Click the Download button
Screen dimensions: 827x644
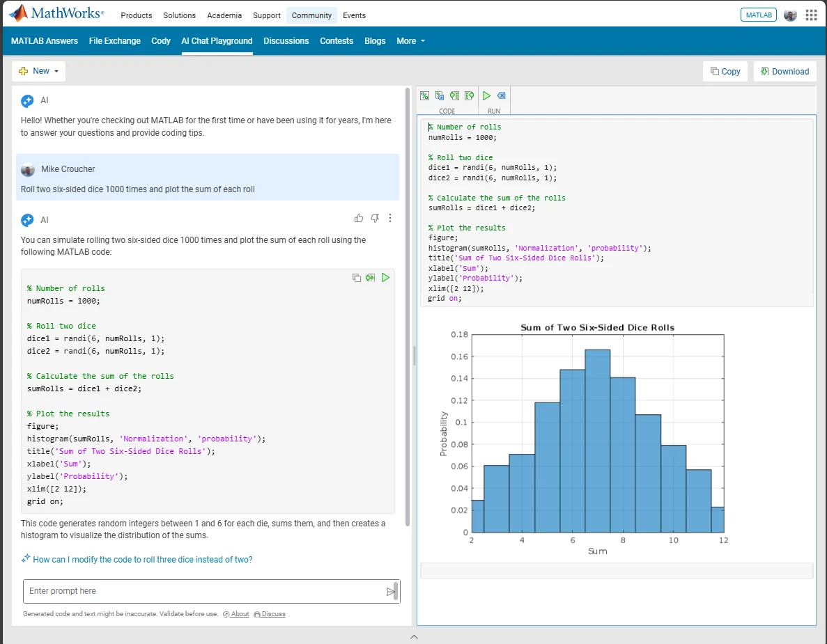point(785,71)
